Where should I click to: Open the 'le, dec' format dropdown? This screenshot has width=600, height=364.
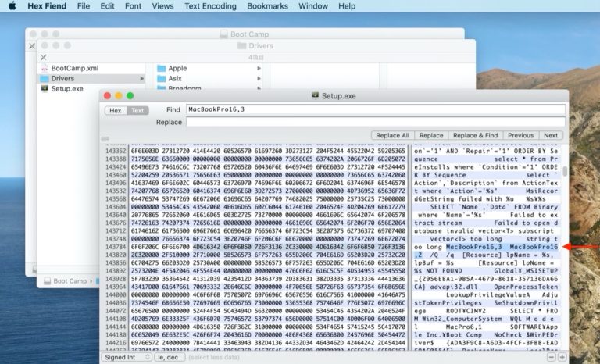coord(170,357)
